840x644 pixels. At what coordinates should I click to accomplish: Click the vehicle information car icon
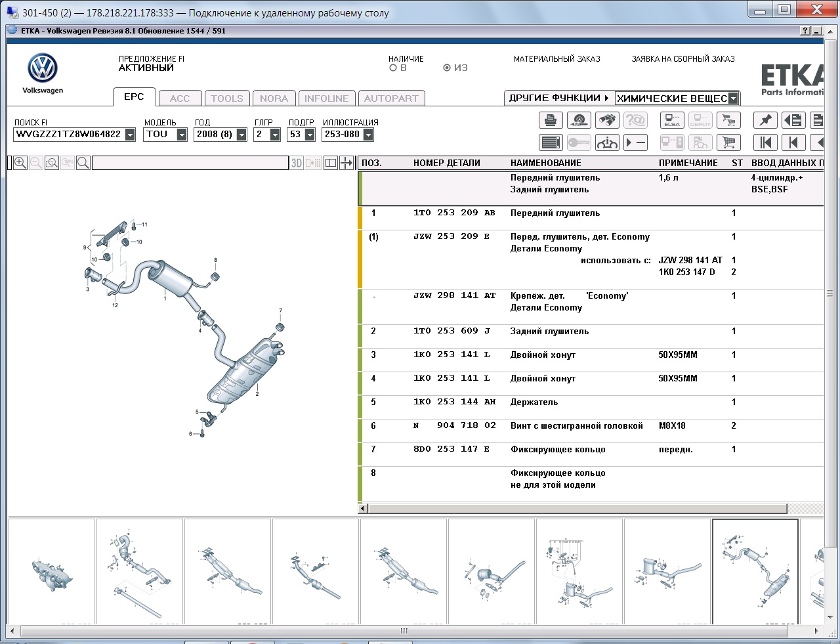(607, 142)
